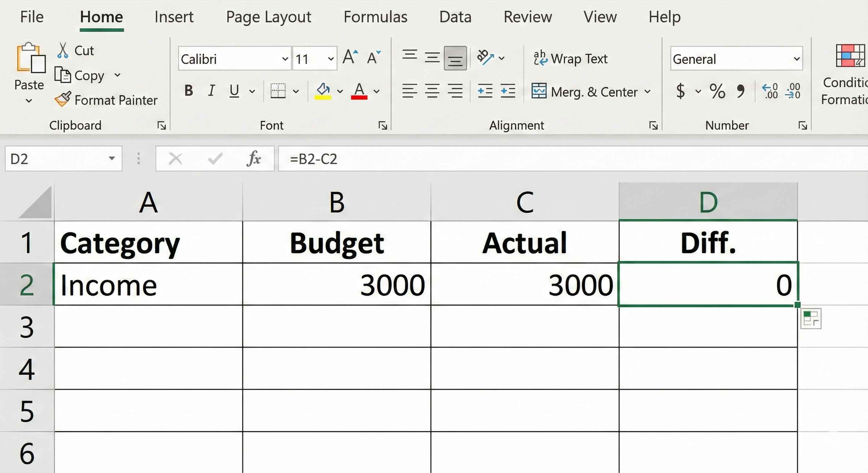Click the Auto Fill Options icon below D2
The image size is (868, 473).
810,318
